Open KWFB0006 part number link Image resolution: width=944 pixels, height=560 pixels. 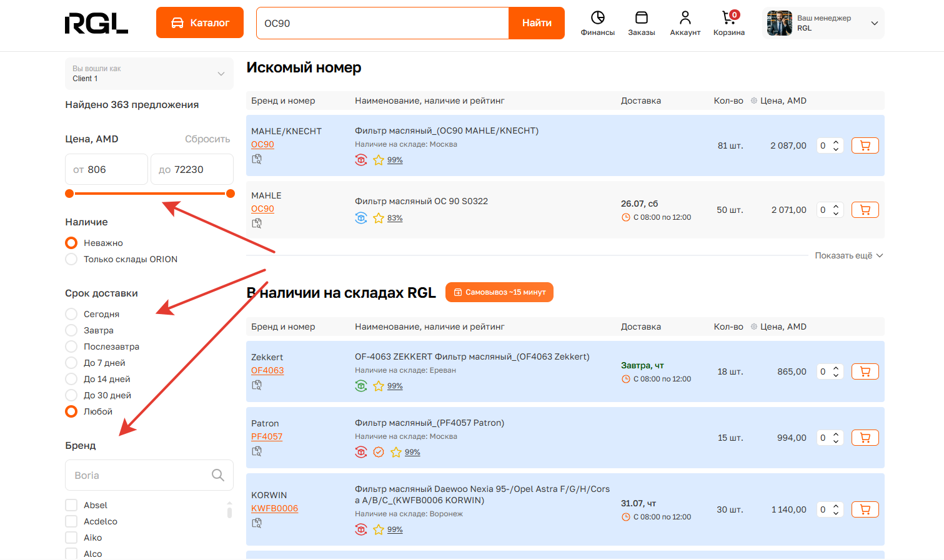(x=274, y=508)
